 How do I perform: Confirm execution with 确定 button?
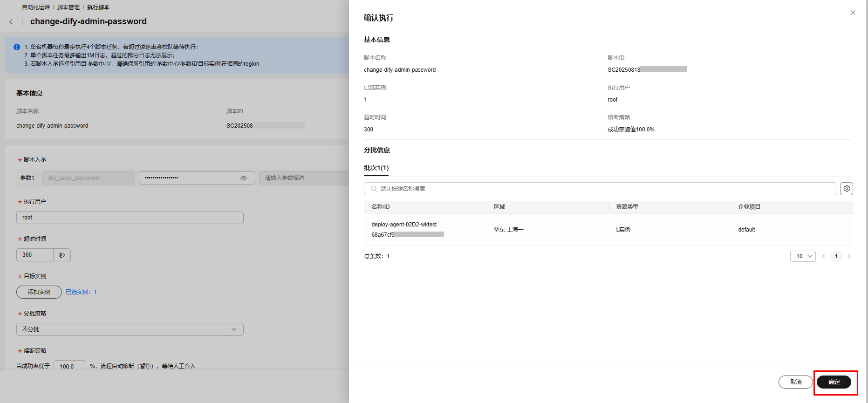coord(834,382)
